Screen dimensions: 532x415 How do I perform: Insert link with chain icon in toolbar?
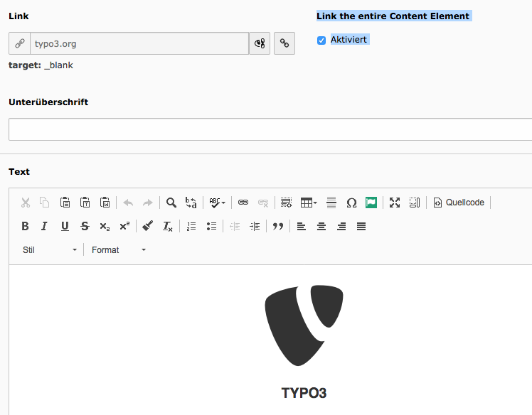click(x=243, y=203)
